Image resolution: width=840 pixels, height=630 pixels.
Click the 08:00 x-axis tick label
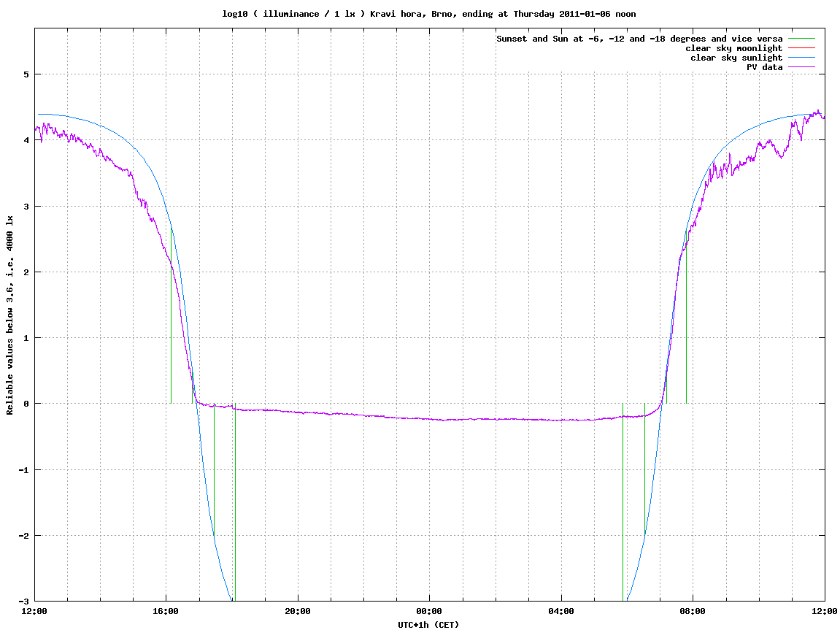point(693,611)
